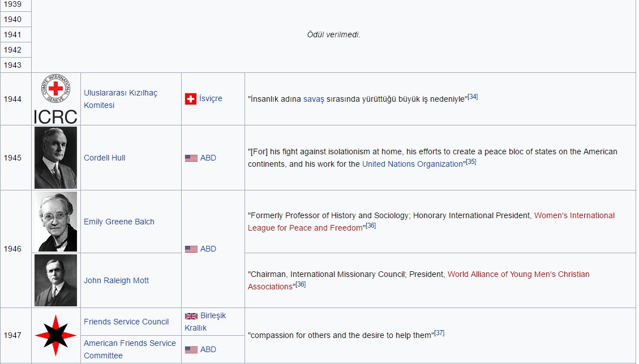Select the year cell 1947

click(x=15, y=335)
